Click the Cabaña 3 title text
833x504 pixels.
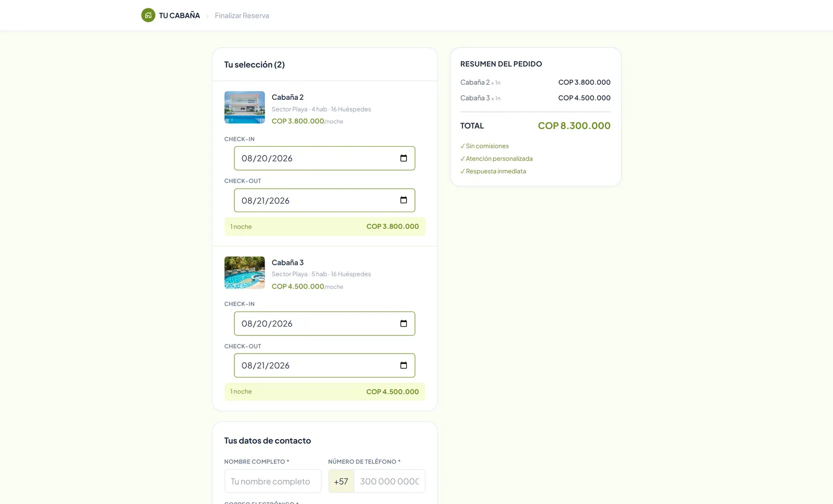coord(287,263)
